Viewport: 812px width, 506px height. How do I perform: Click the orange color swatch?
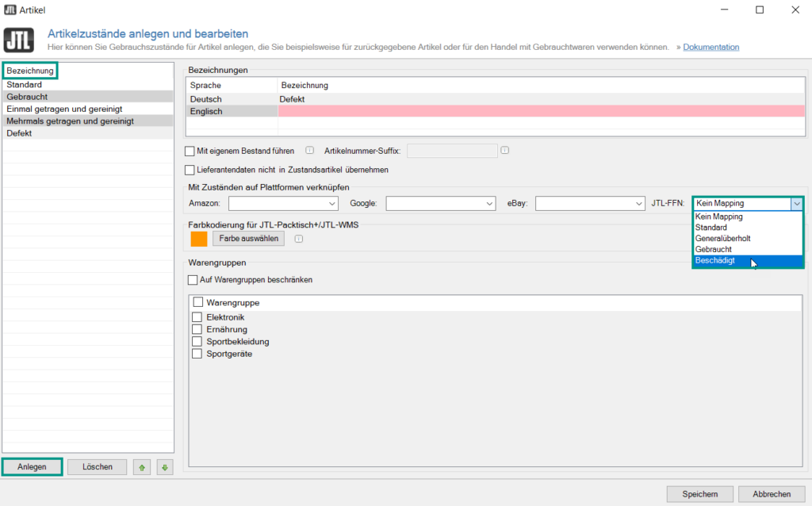coord(198,239)
